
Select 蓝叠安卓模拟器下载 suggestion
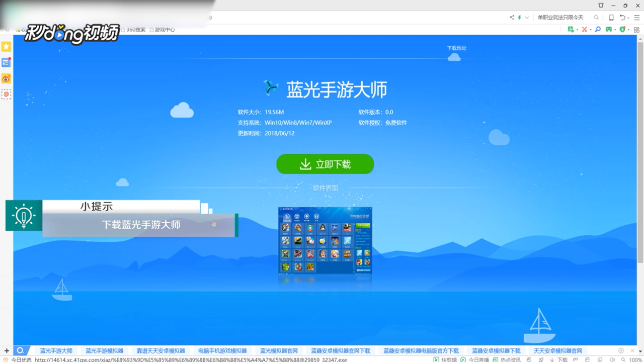[x=496, y=350]
